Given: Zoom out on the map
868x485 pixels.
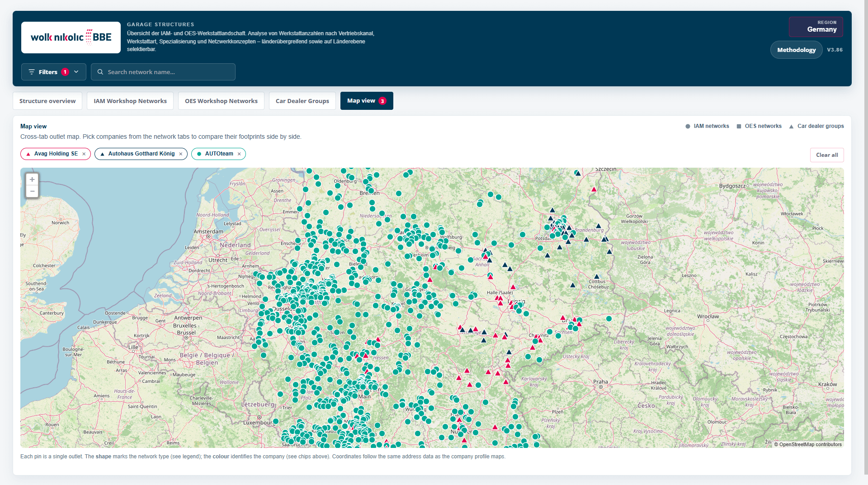Looking at the screenshot, I should tap(32, 191).
